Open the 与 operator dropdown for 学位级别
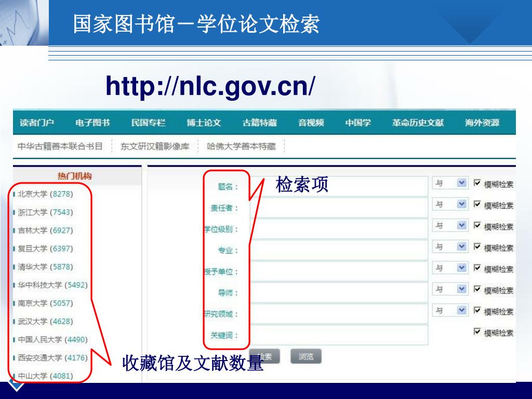The height and width of the screenshot is (399, 532). (450, 225)
